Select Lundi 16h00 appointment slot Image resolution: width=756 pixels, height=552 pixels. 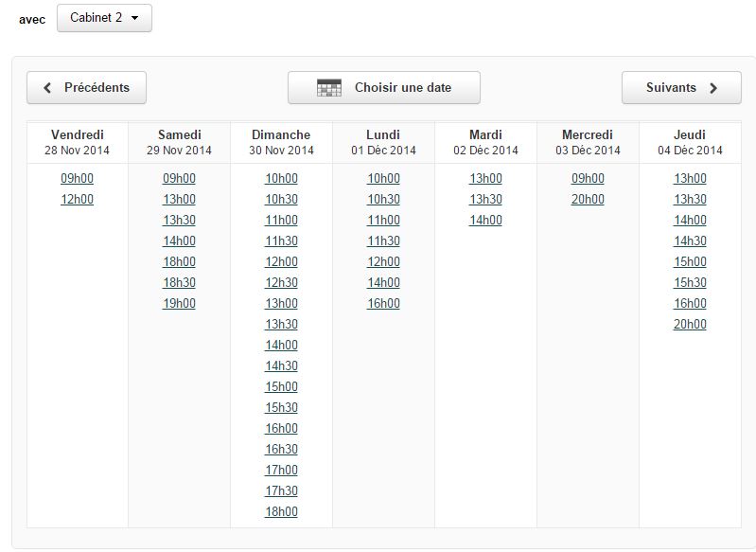(384, 304)
